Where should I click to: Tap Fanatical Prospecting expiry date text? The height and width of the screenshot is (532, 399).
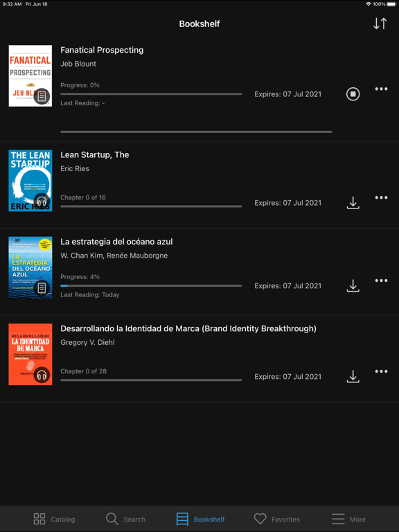[x=287, y=94]
